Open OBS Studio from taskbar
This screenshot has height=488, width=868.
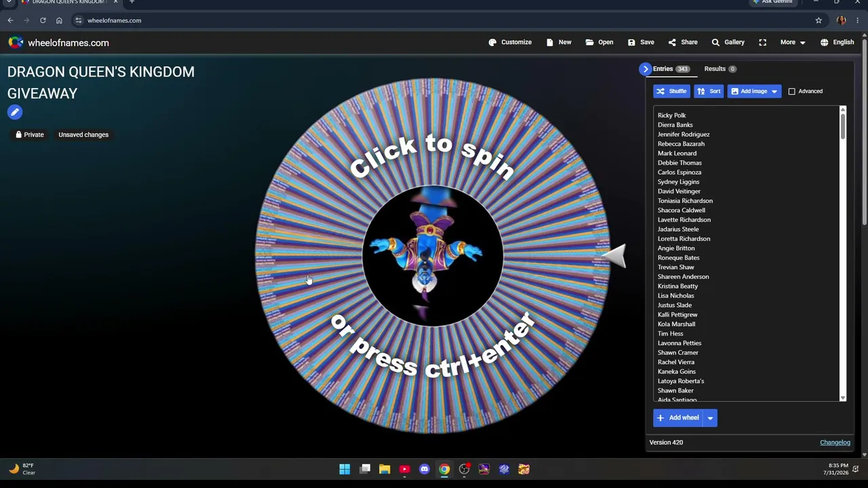(465, 469)
